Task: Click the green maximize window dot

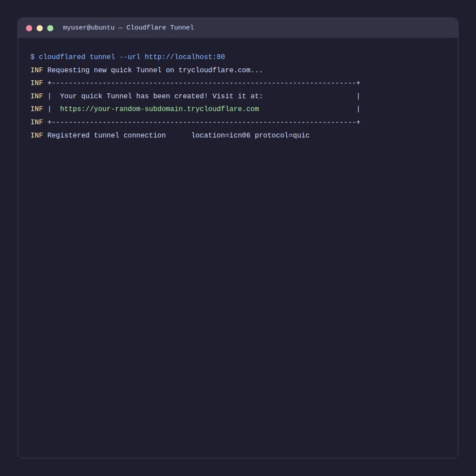Action: pyautogui.click(x=50, y=28)
